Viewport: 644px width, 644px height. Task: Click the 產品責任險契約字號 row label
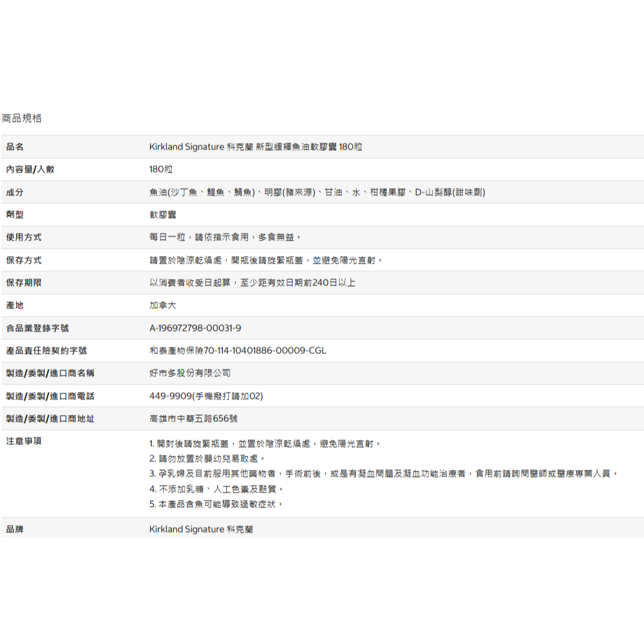(46, 351)
